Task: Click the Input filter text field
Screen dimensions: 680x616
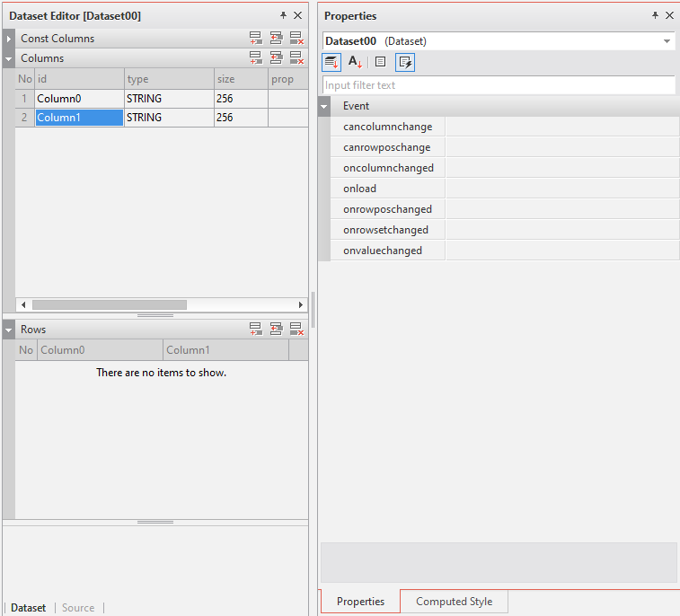Action: (499, 85)
